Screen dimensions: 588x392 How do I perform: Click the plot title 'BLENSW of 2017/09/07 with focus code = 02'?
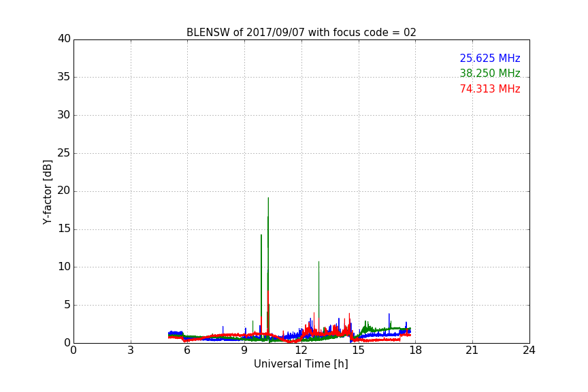pyautogui.click(x=301, y=33)
